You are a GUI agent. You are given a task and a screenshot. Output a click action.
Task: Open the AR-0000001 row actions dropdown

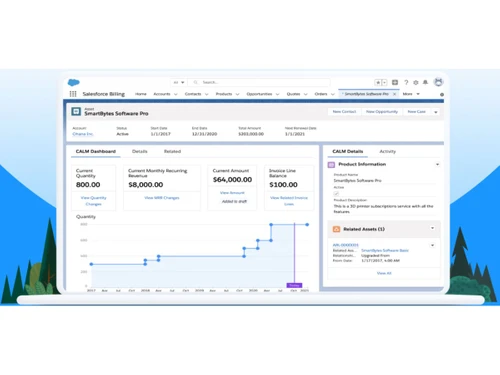click(x=432, y=245)
